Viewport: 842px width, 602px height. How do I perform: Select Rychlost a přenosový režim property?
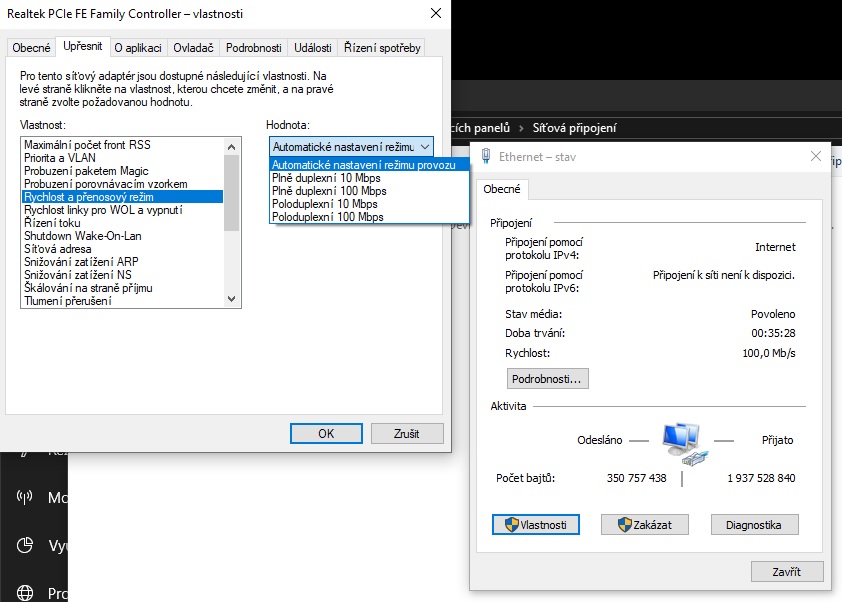pyautogui.click(x=122, y=197)
